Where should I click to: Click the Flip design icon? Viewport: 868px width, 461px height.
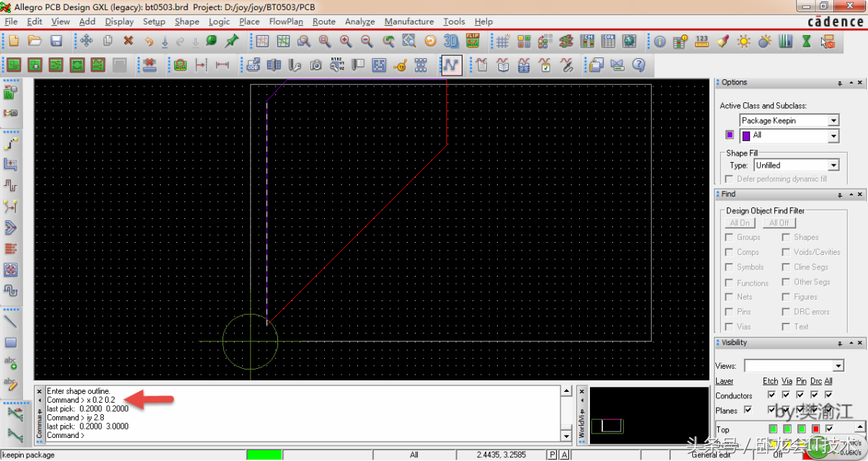click(473, 41)
